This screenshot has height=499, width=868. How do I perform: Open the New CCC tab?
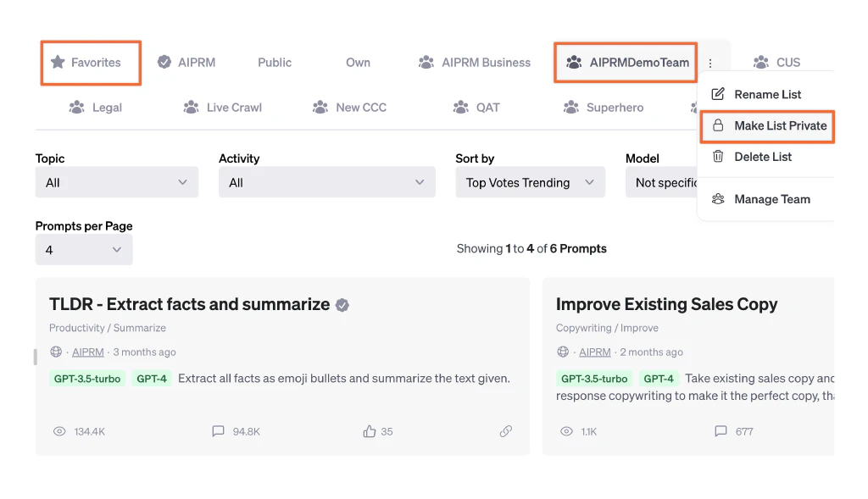point(349,108)
